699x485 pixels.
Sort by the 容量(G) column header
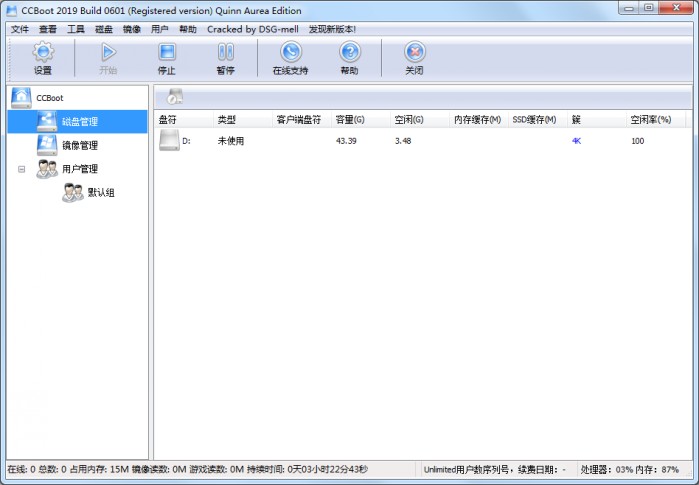(x=361, y=119)
